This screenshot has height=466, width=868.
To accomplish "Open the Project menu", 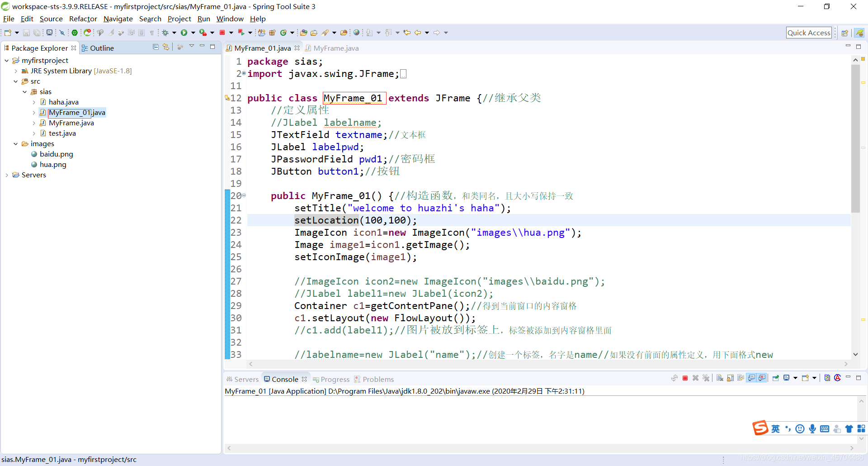I will point(179,19).
